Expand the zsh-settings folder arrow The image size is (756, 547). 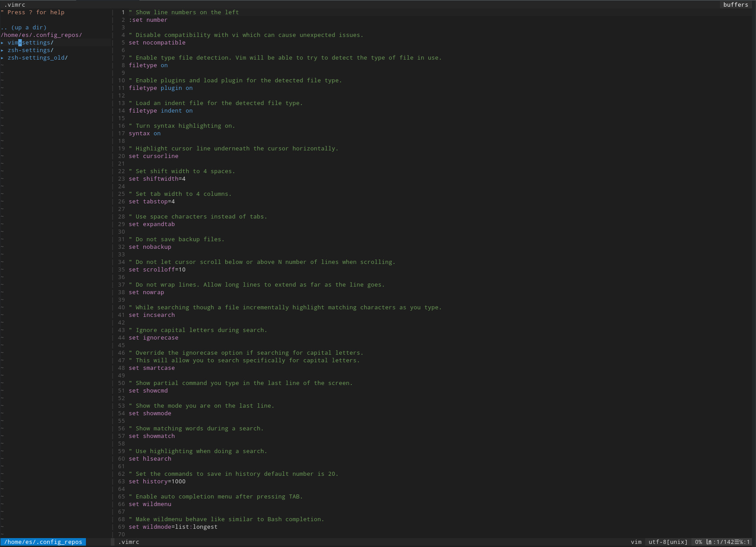pyautogui.click(x=2, y=50)
